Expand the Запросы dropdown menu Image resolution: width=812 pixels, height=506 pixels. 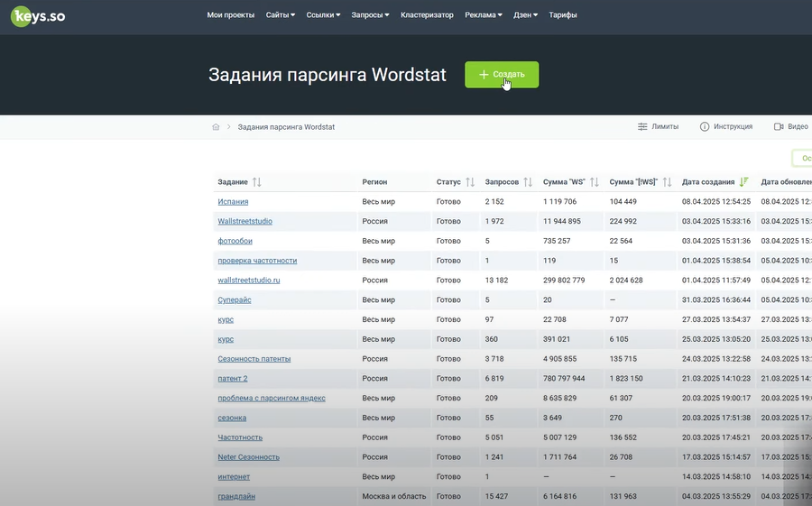pos(370,15)
